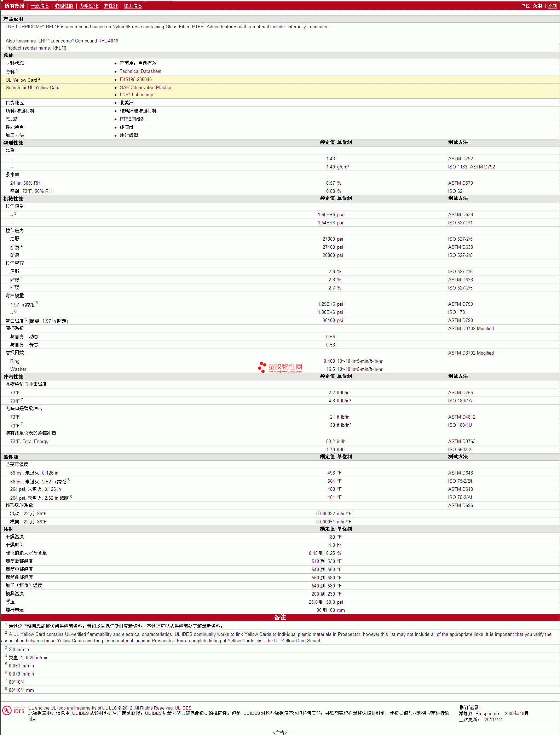Click the 供货地区 row label
The height and width of the screenshot is (735, 560).
click(15, 103)
